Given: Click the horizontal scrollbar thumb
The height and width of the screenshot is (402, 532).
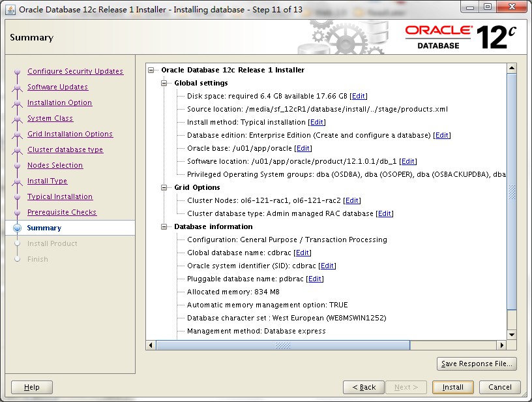Looking at the screenshot, I should click(283, 345).
